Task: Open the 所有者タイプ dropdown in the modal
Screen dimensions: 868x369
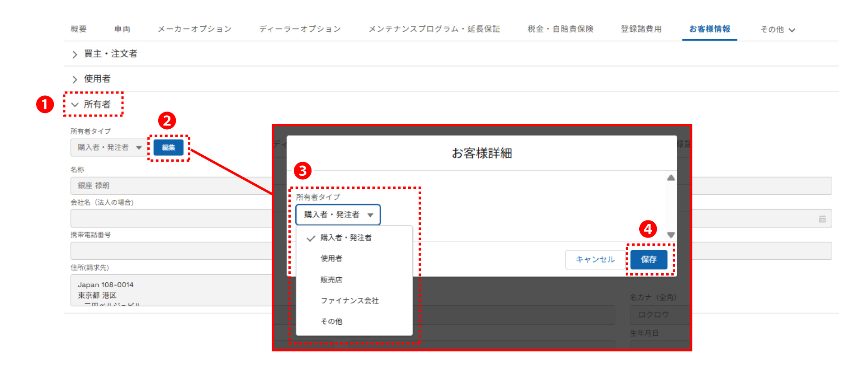Action: (x=338, y=215)
